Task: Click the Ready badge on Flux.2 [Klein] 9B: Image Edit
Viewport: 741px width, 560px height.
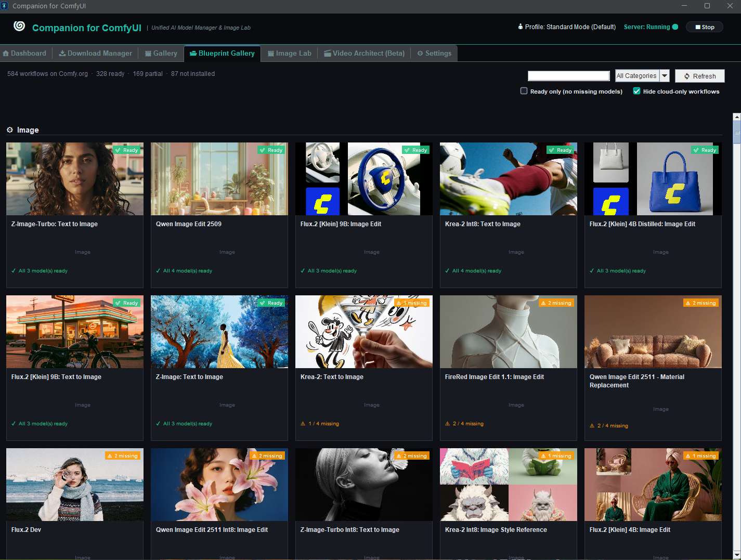Action: tap(415, 150)
